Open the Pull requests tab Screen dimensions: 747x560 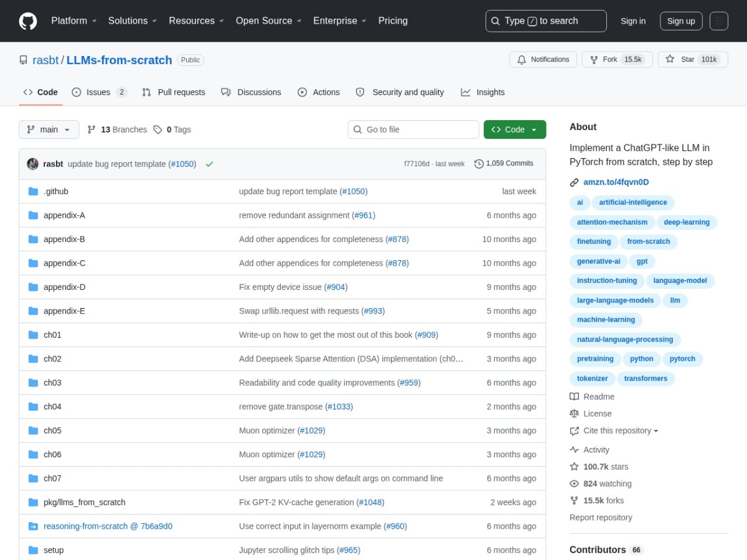click(x=174, y=92)
